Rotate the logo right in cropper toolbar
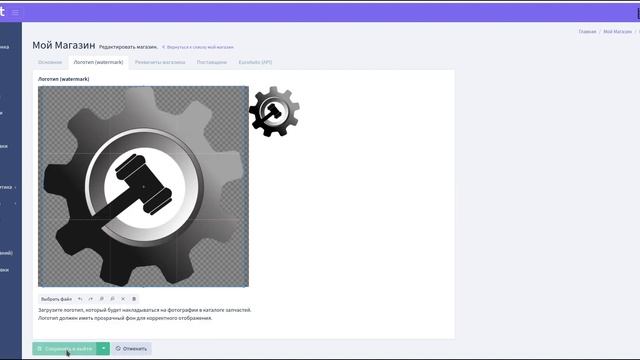 click(x=91, y=299)
